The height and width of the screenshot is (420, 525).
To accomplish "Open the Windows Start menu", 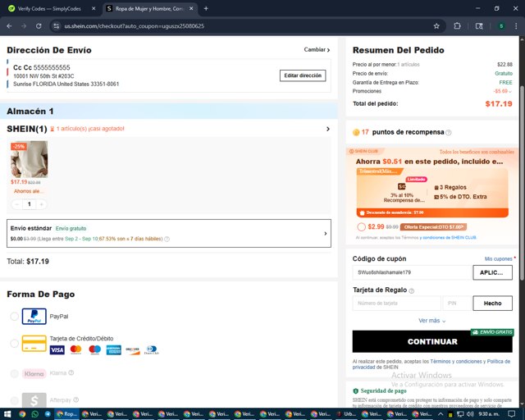I will pos(7,414).
